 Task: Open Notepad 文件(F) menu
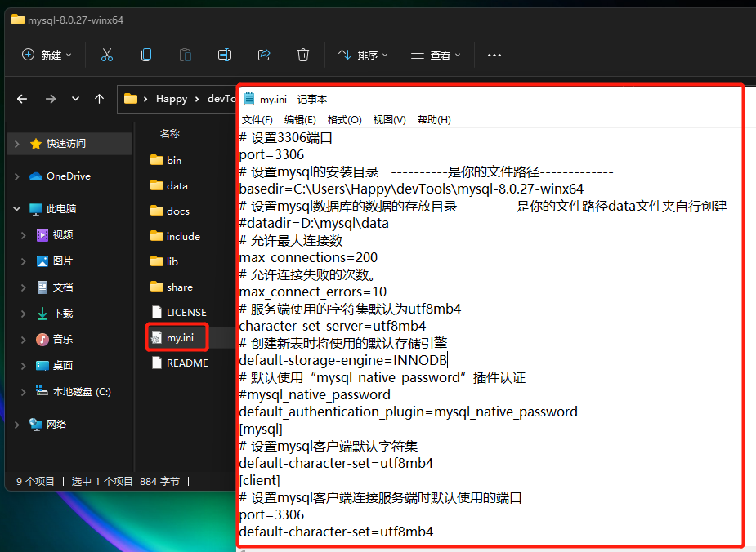(257, 119)
